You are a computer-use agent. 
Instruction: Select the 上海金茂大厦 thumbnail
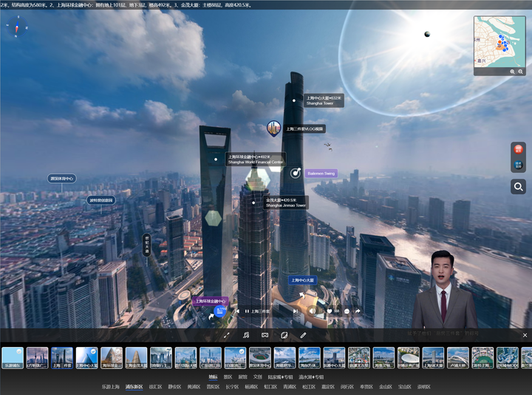[x=137, y=357]
